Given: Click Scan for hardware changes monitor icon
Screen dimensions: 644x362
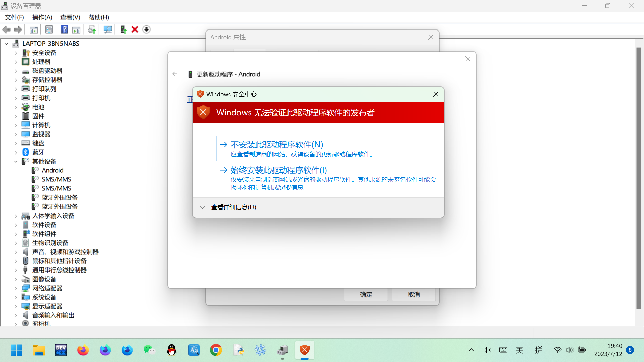Looking at the screenshot, I should click(x=108, y=29).
